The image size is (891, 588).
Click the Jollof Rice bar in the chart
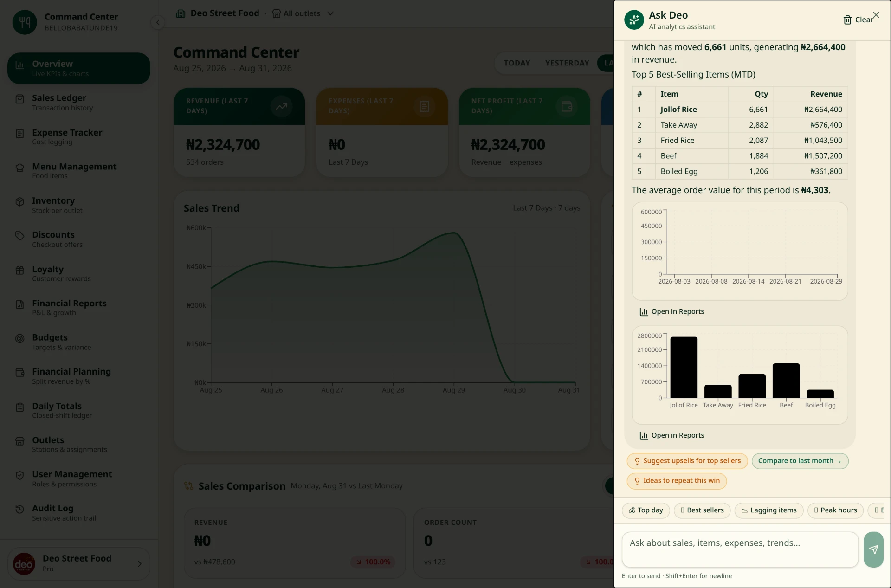pyautogui.click(x=684, y=367)
